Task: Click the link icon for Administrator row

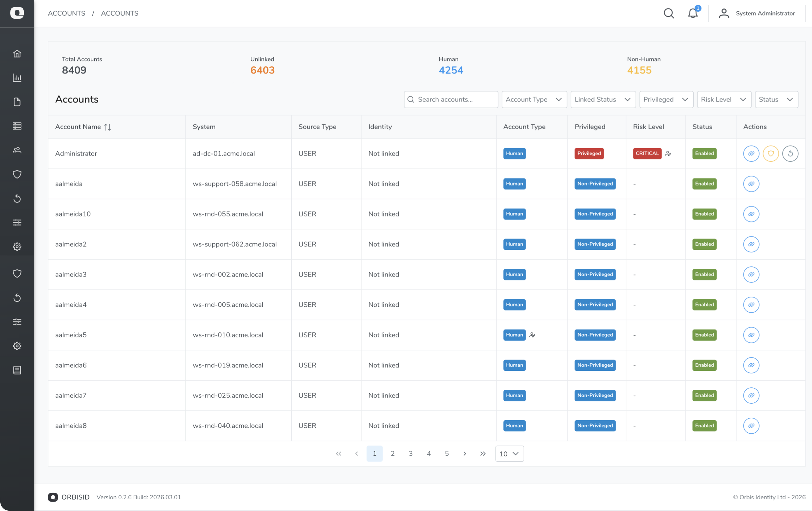Action: [x=751, y=154]
